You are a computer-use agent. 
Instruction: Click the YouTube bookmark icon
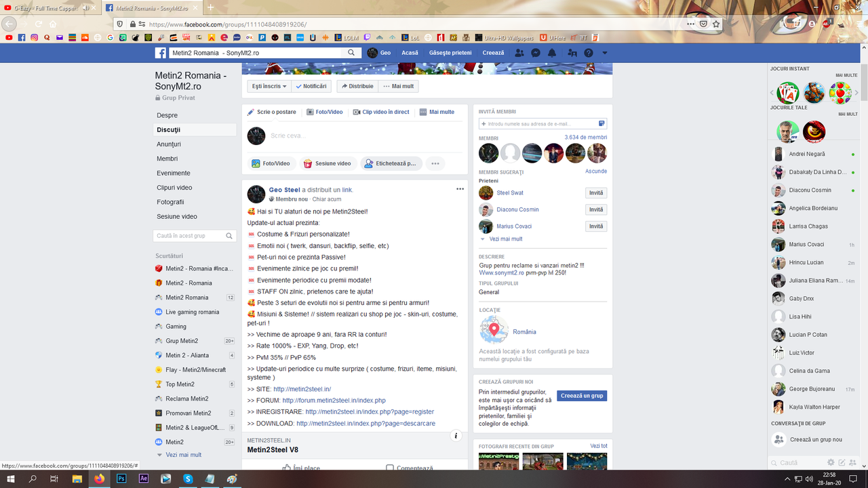coord(9,38)
